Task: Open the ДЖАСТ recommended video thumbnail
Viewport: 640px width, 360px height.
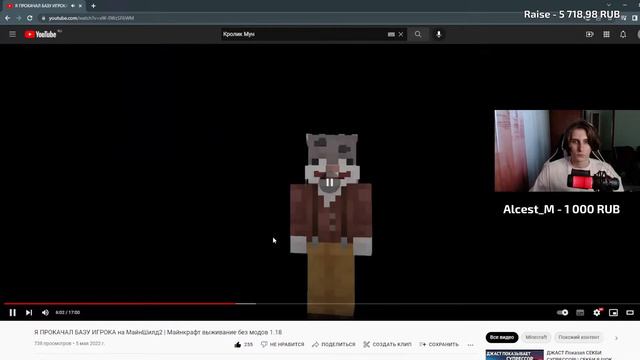Action: [515, 355]
